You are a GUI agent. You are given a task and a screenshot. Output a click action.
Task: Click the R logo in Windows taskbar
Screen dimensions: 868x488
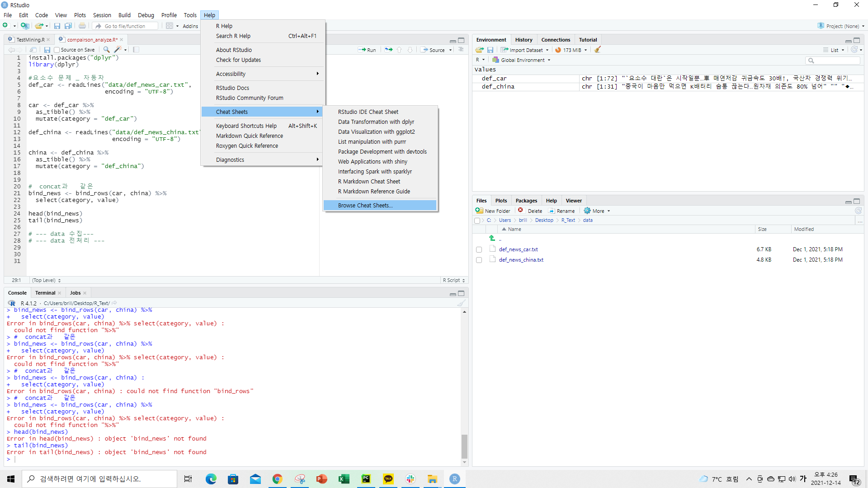tap(455, 479)
